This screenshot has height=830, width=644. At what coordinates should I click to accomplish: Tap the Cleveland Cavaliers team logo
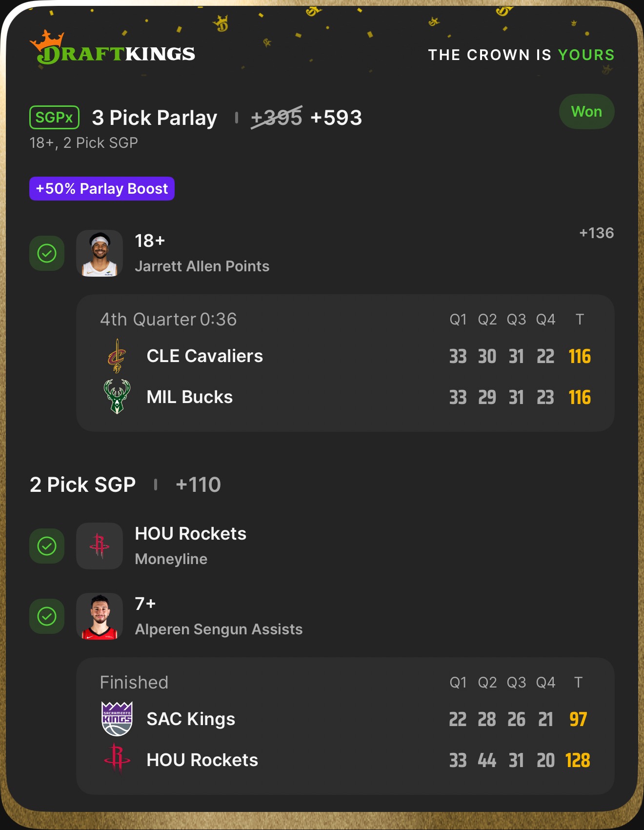pyautogui.click(x=117, y=356)
